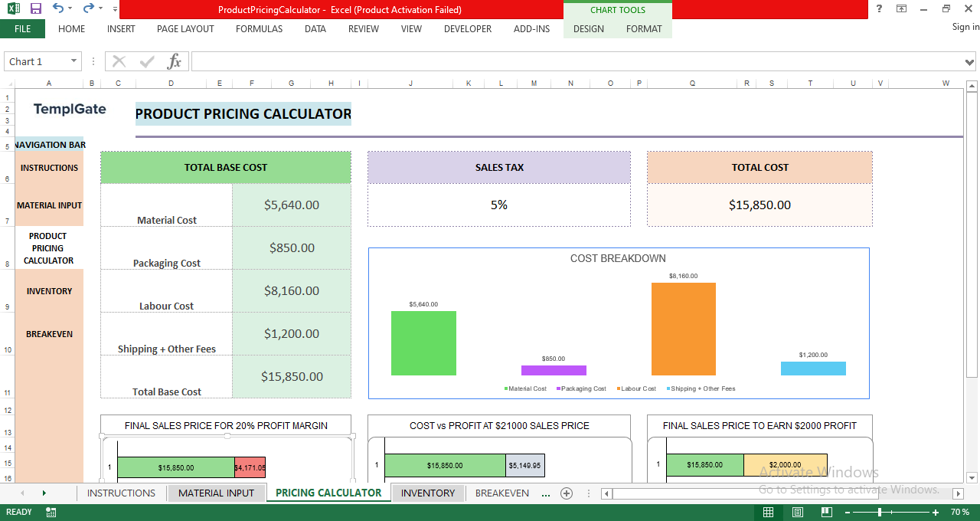Click the Save icon in quick access toolbar

click(x=35, y=9)
